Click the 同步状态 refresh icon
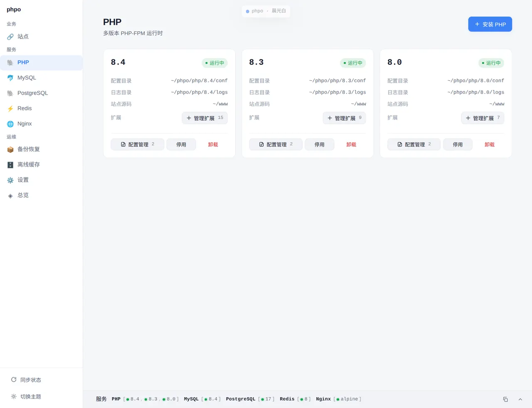Screen dimensions: 532x408 click(14, 380)
